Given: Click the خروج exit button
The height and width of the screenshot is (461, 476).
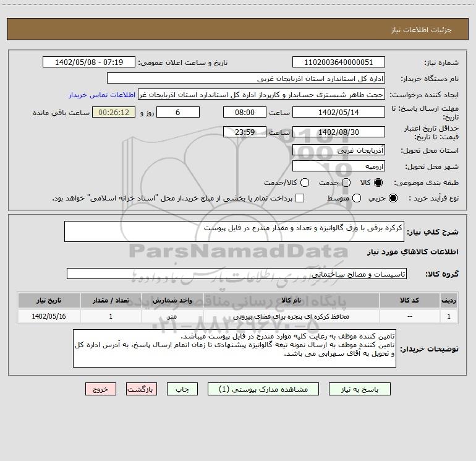Looking at the screenshot, I should [x=101, y=389].
